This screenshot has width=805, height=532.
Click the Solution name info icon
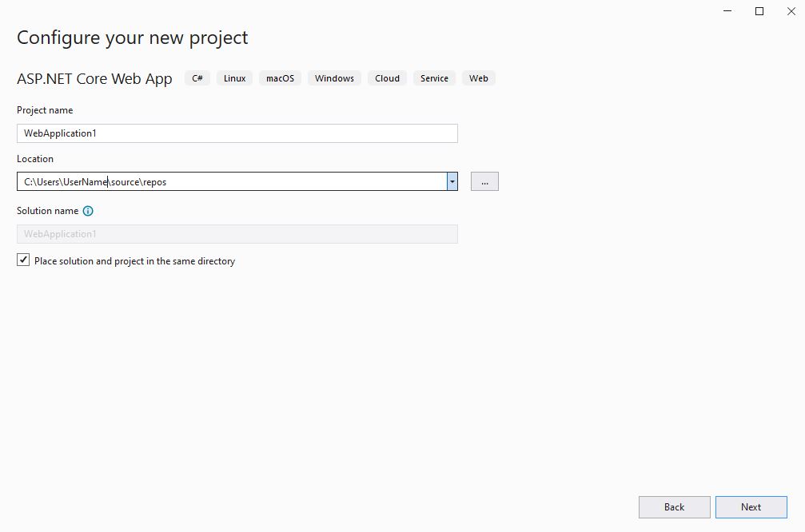pos(88,211)
